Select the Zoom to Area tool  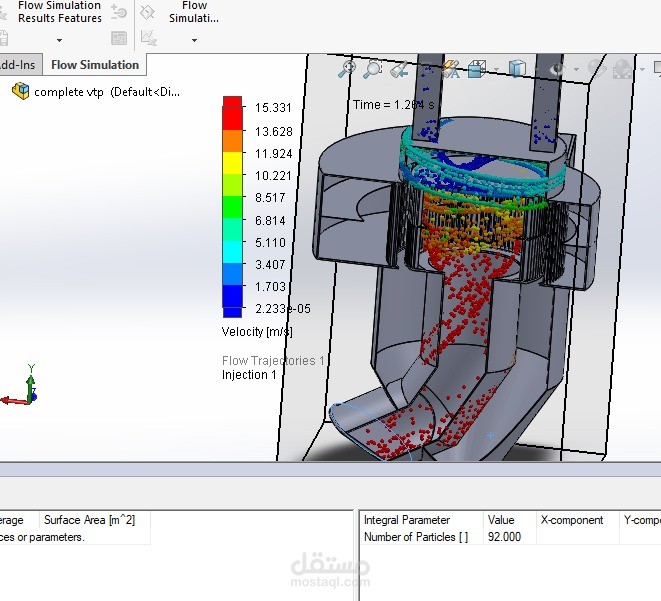click(373, 69)
